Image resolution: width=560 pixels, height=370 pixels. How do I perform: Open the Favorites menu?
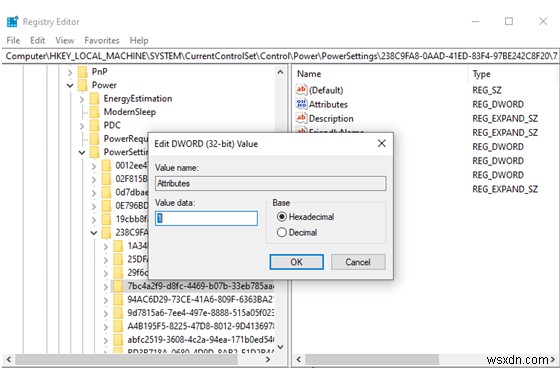[x=102, y=40]
